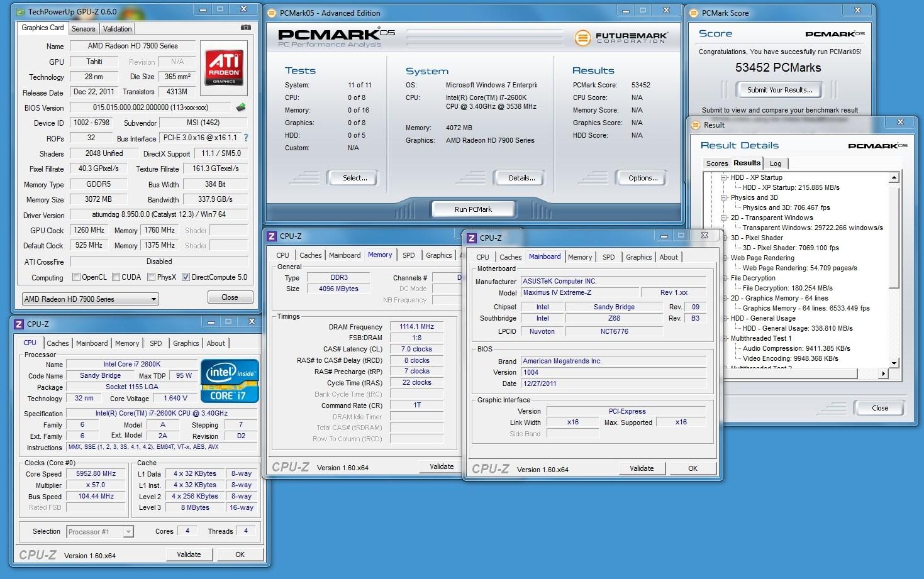Collapse File Decryption tree node
Screen dimensions: 924x579
pos(723,278)
